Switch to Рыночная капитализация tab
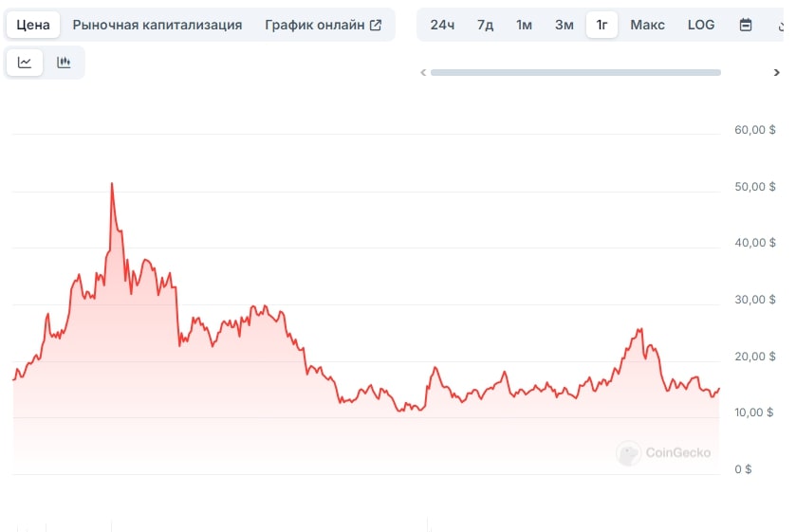Viewport: 796px width, 532px height. [x=157, y=25]
